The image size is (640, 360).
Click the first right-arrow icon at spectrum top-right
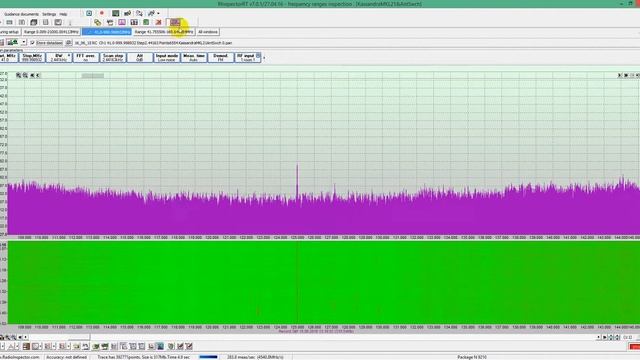(620, 76)
